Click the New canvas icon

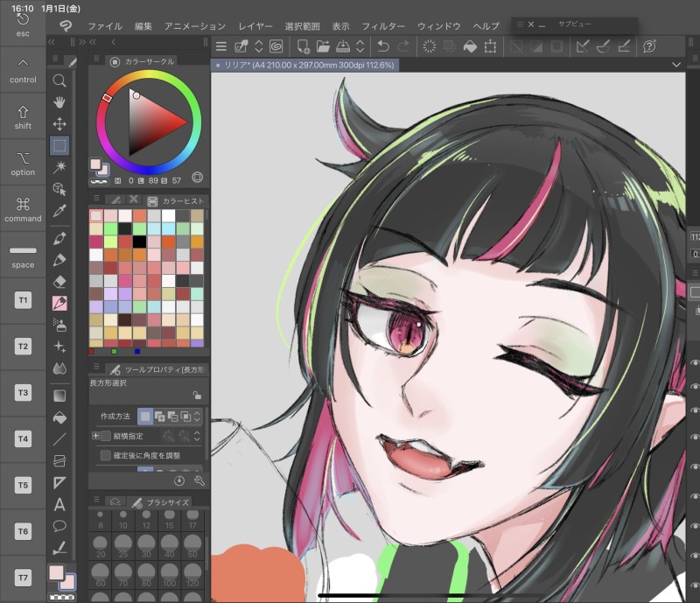[303, 46]
